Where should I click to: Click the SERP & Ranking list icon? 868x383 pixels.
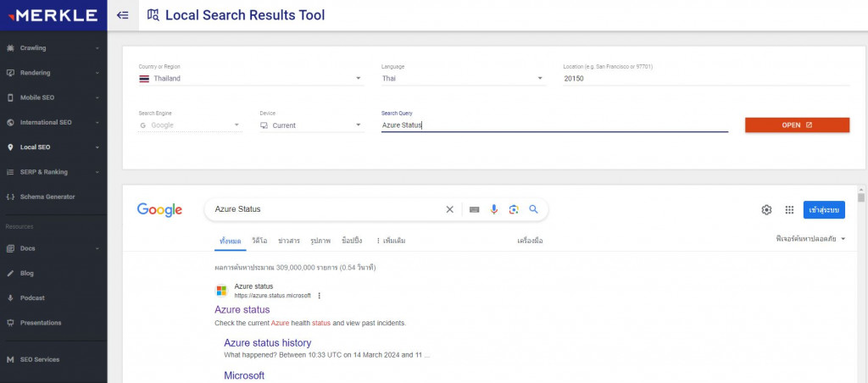pos(10,172)
